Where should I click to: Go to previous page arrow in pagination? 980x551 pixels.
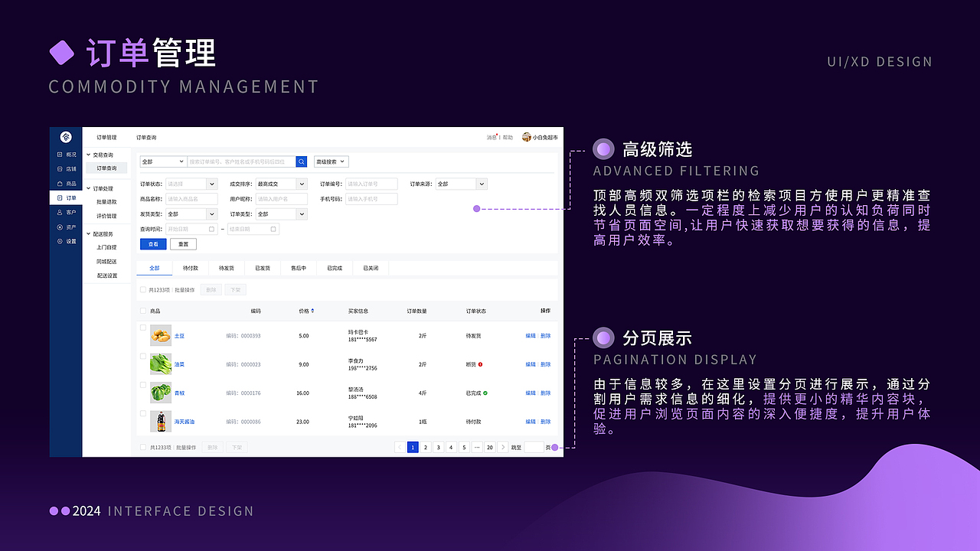(400, 447)
